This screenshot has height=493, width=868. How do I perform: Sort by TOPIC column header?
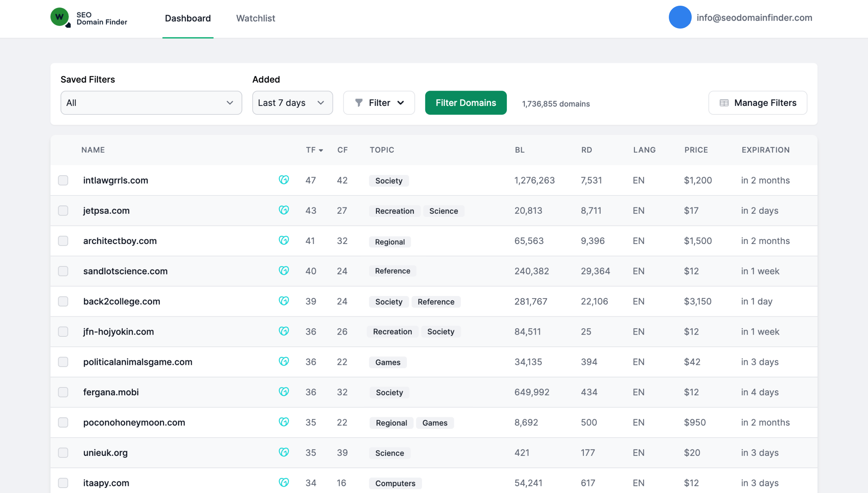point(382,150)
